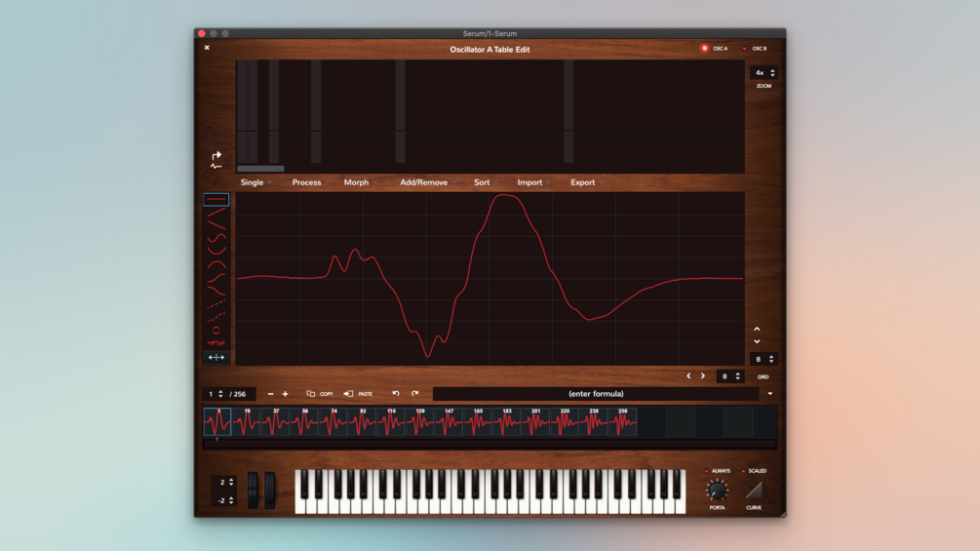Select wavetable frame 74 thumbnail
This screenshot has width=980, height=551.
(x=333, y=421)
